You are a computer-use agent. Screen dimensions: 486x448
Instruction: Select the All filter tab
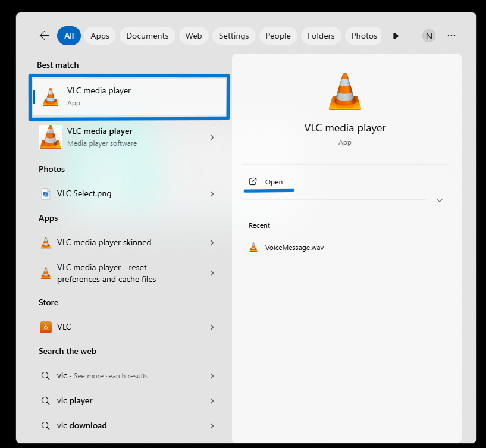click(x=69, y=36)
